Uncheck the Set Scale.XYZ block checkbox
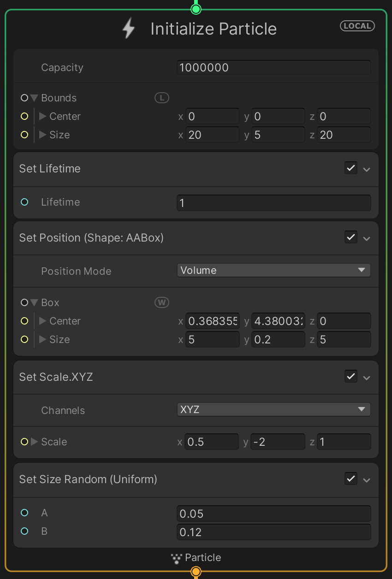The height and width of the screenshot is (579, 392). [351, 377]
